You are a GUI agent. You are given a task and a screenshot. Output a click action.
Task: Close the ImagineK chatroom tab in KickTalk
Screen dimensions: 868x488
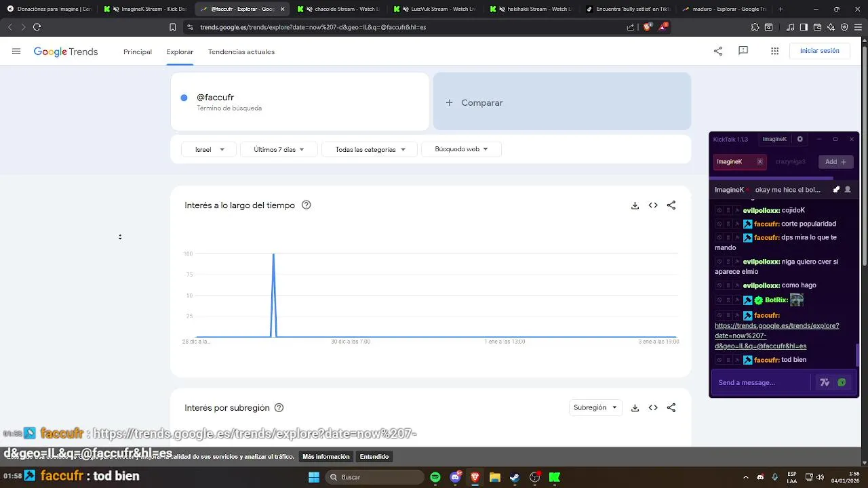(x=759, y=161)
